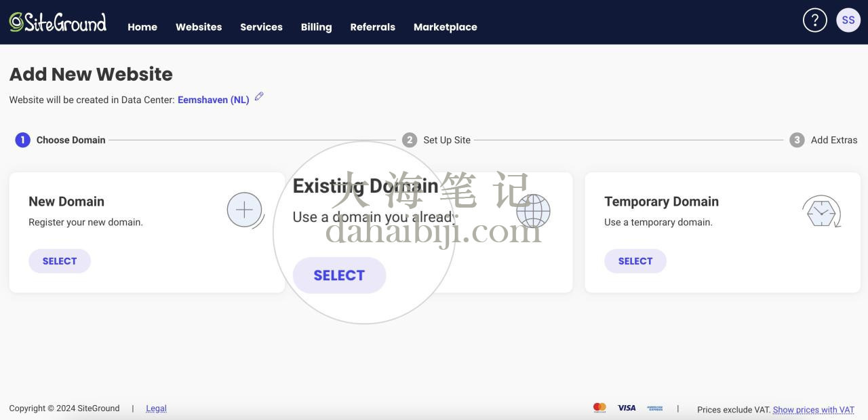
Task: Click step 1 Choose Domain
Action: click(x=60, y=140)
